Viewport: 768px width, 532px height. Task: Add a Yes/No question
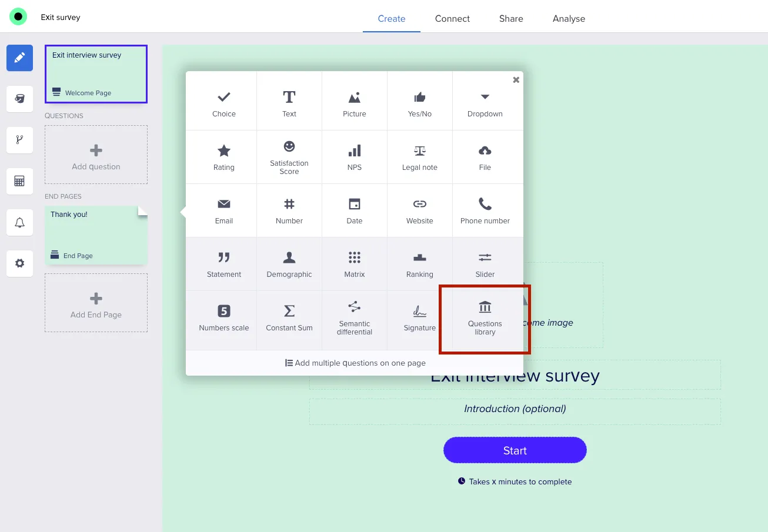[419, 103]
